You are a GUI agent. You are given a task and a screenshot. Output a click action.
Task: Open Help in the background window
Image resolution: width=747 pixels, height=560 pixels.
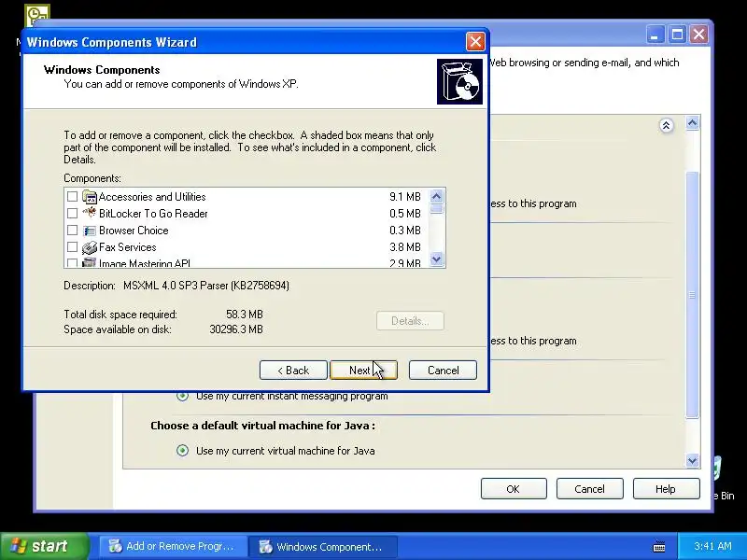coord(666,489)
